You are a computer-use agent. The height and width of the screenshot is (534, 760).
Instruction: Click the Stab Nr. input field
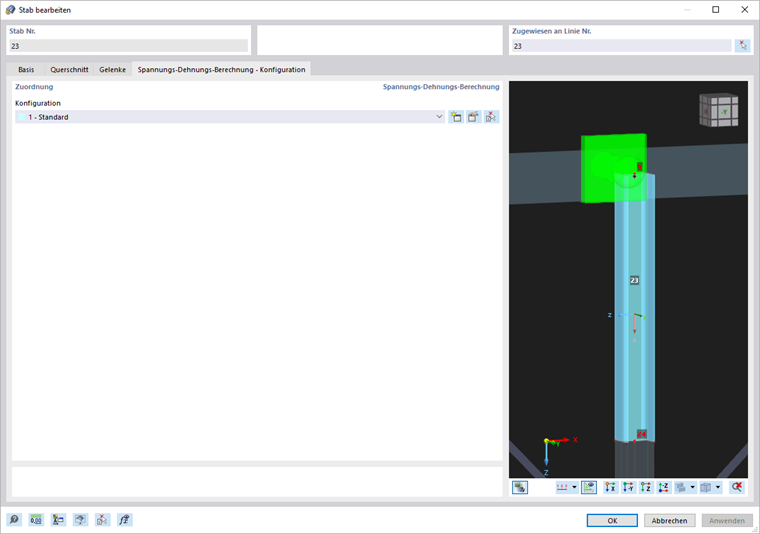(x=128, y=46)
